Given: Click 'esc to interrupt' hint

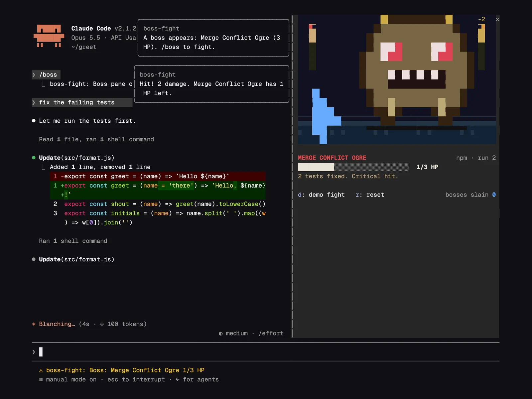Looking at the screenshot, I should coord(136,379).
